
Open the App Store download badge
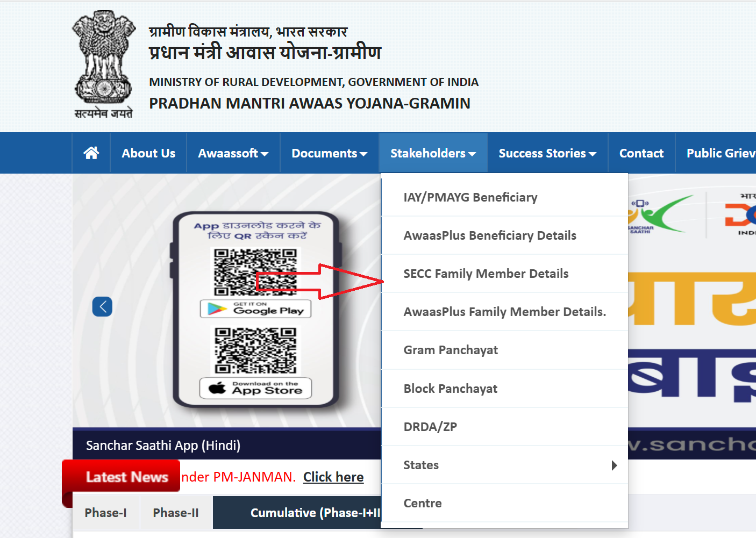pos(256,388)
